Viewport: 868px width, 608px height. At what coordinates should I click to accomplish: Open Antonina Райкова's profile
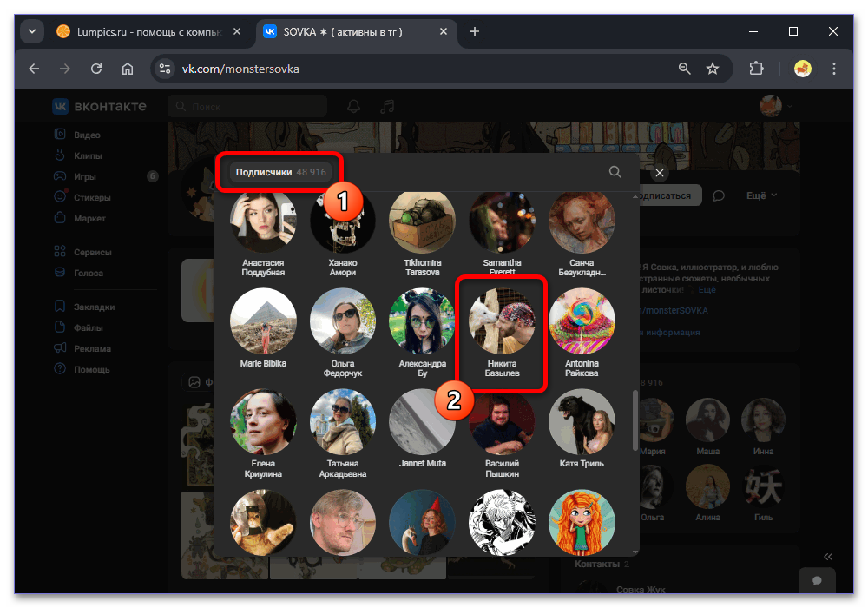click(582, 333)
